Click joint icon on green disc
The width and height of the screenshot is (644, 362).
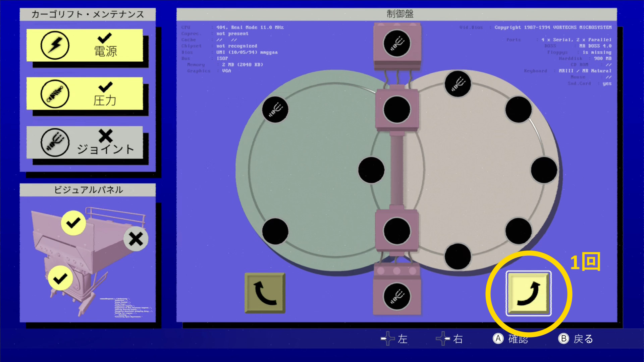(275, 110)
